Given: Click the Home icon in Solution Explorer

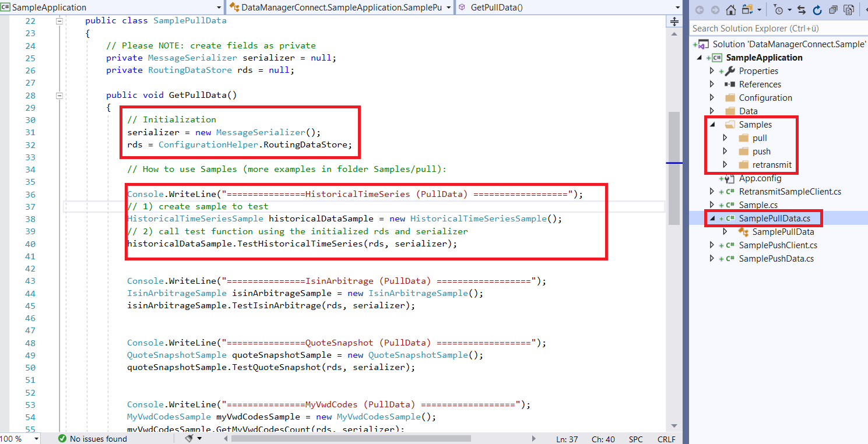Looking at the screenshot, I should click(x=731, y=10).
